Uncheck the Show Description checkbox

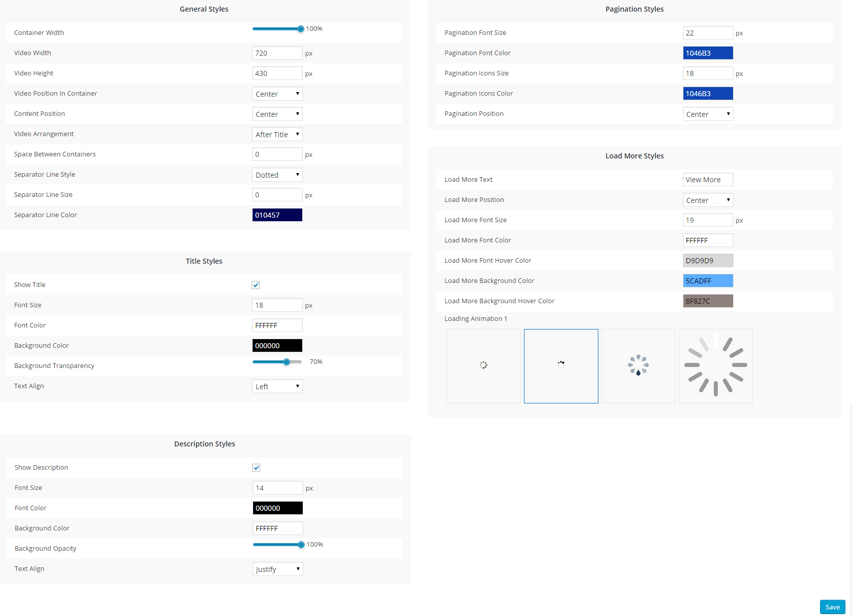click(256, 468)
